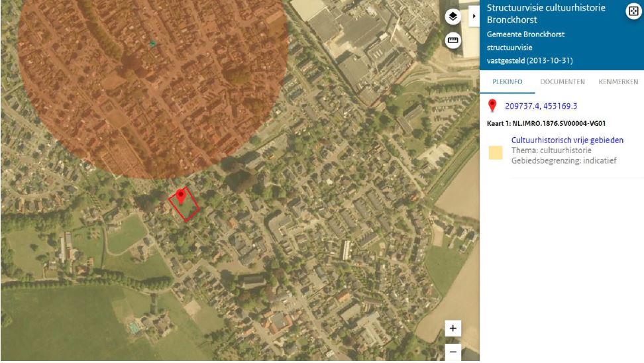Collapse the side panel with arrow
The height and width of the screenshot is (363, 644).
coord(474,17)
